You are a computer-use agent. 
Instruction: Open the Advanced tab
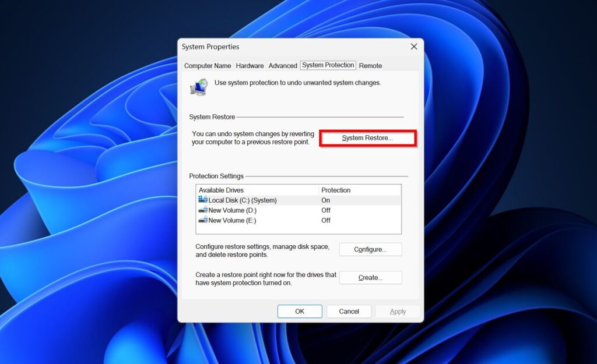tap(283, 65)
